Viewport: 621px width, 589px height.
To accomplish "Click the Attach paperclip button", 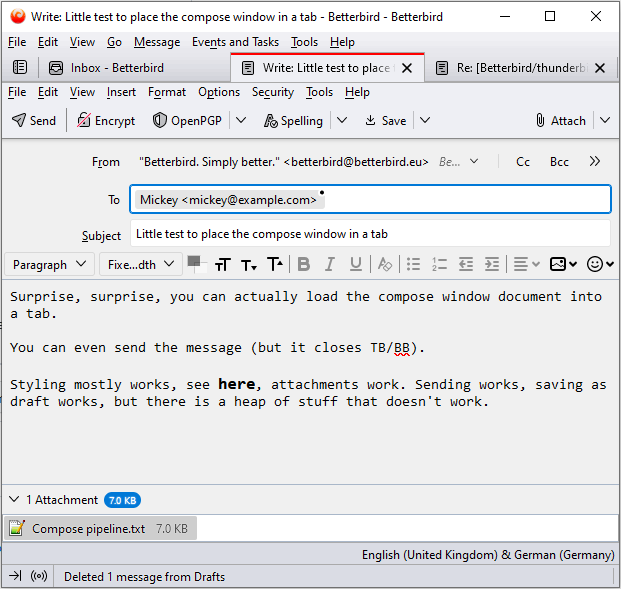I will tap(558, 120).
